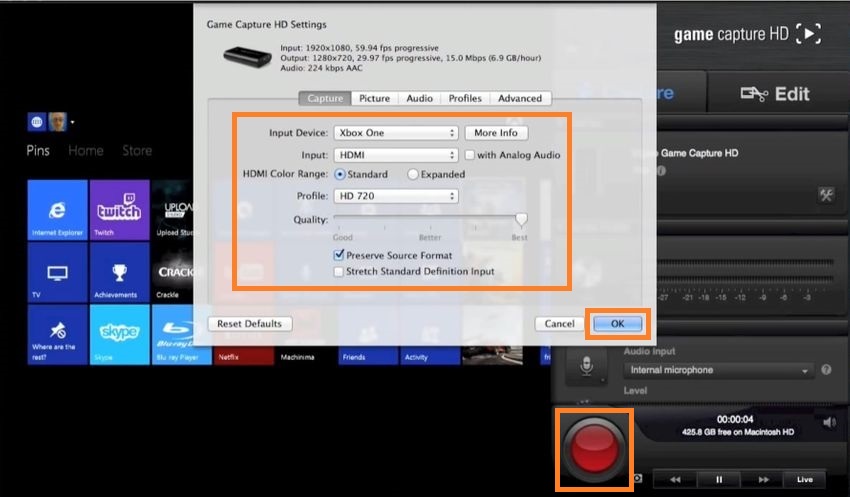
Task: Open the Blu-ray Player tile
Action: 181,334
